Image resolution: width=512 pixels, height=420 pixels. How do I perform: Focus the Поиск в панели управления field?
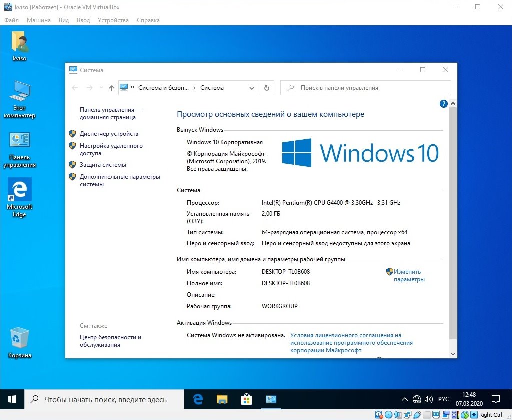click(366, 88)
